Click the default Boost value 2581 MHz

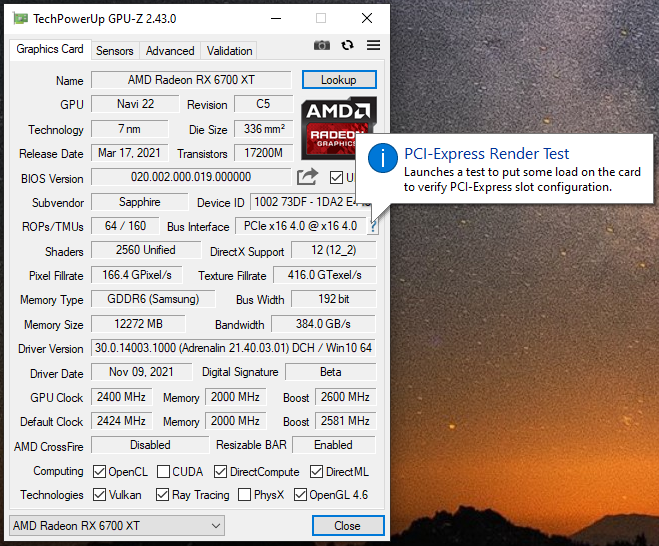(x=345, y=421)
